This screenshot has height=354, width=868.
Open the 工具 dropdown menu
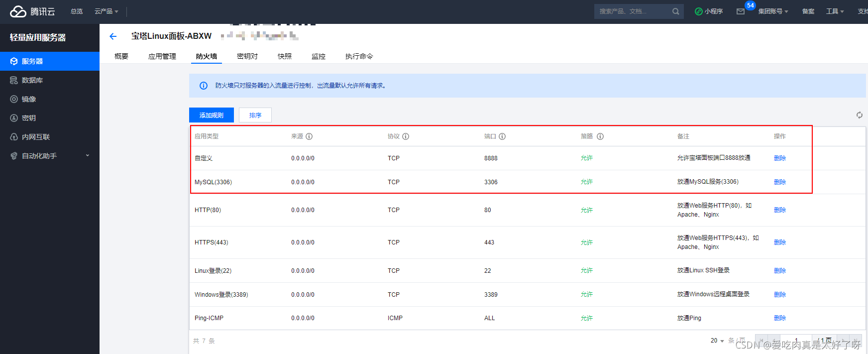pos(835,11)
